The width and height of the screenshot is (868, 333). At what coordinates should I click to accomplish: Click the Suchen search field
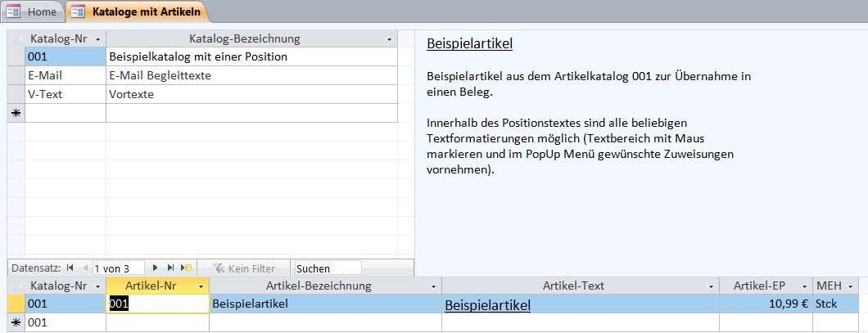327,268
